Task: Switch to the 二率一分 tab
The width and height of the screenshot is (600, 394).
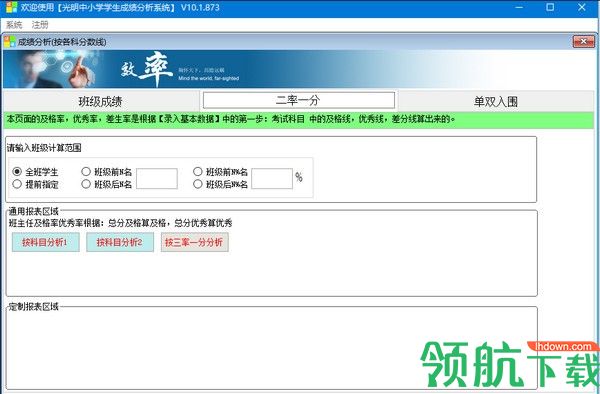Action: (x=298, y=101)
